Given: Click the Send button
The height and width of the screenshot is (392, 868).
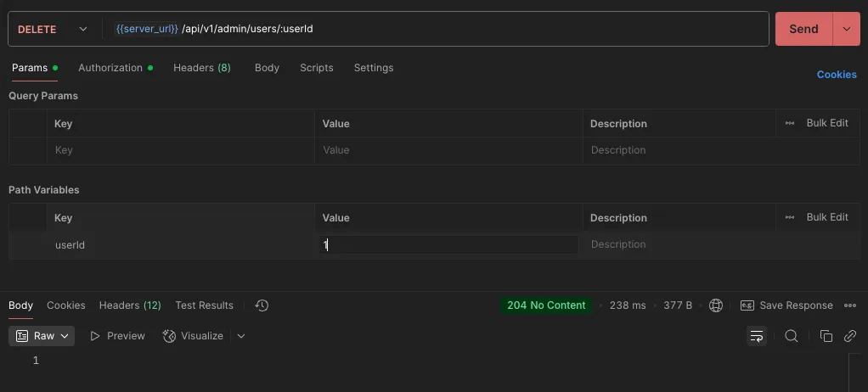Looking at the screenshot, I should 803,29.
